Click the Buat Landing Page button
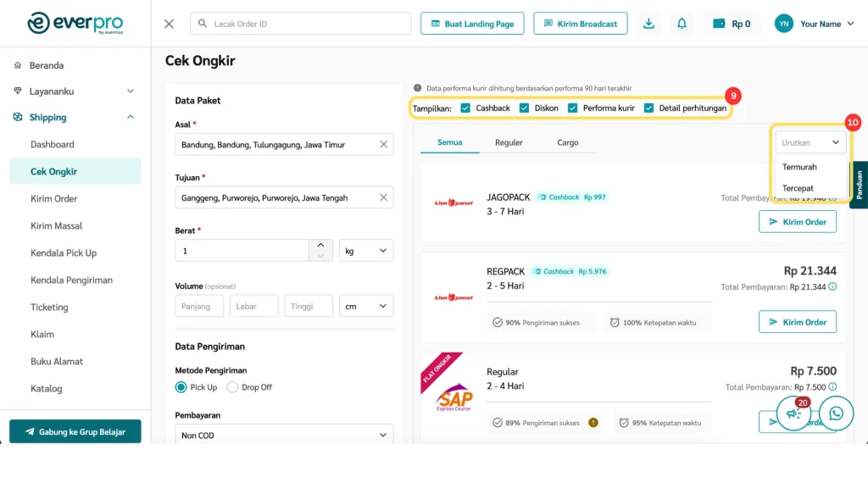The image size is (868, 488). [x=472, y=24]
